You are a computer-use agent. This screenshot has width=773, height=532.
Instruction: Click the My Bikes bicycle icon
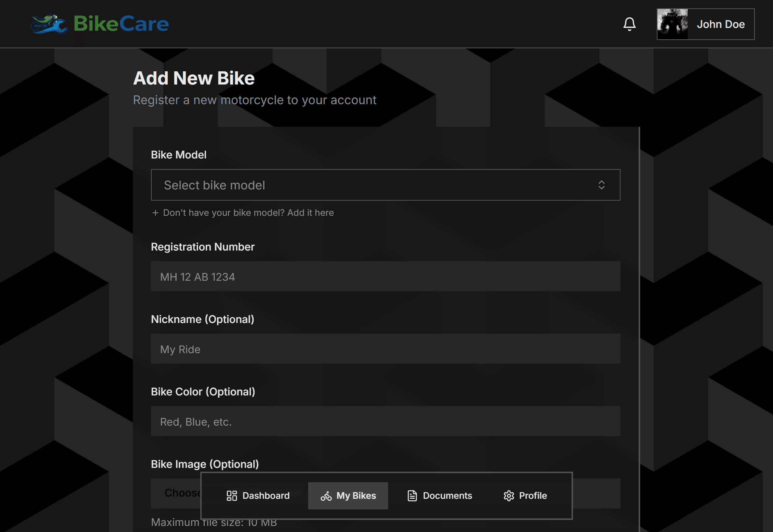[x=326, y=496]
